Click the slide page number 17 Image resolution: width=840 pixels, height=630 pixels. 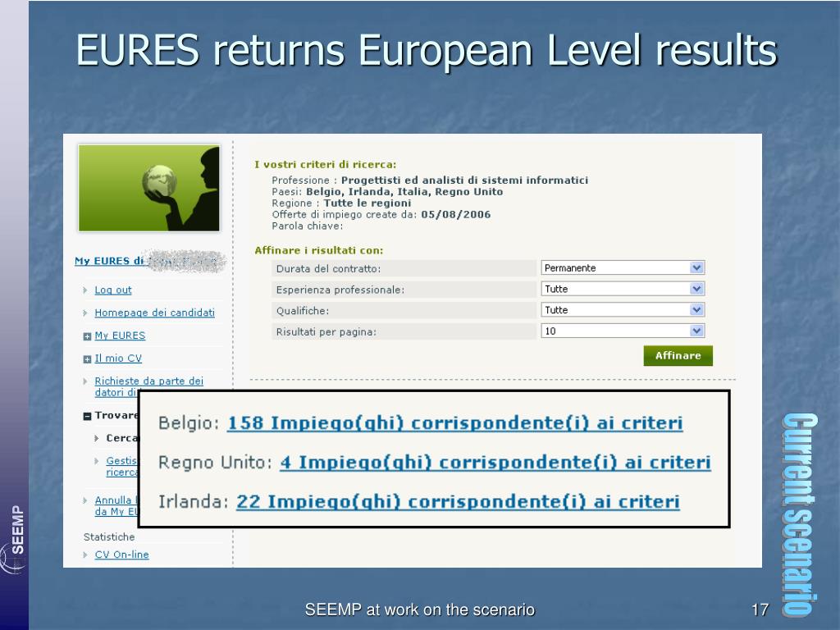[x=760, y=609]
